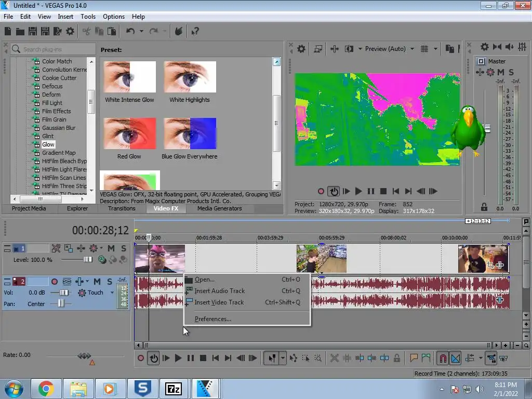The image size is (532, 399).
Task: Click the Open folder toolbar icon
Action: 20,32
